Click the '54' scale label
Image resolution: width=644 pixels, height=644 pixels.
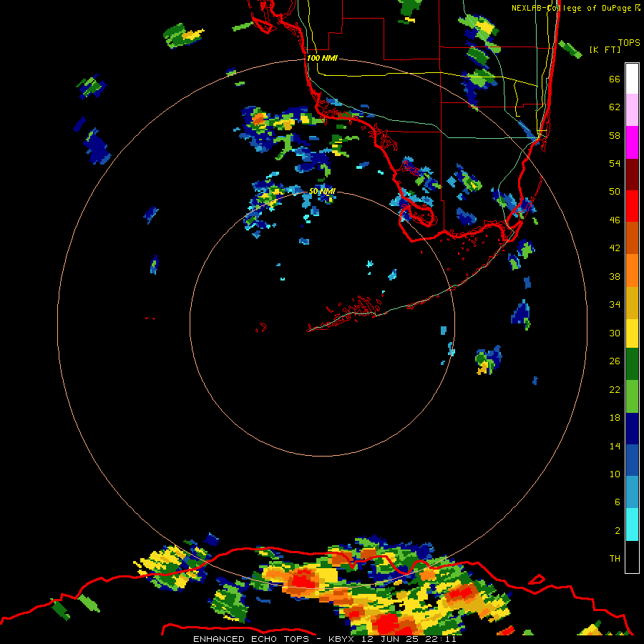pyautogui.click(x=615, y=163)
